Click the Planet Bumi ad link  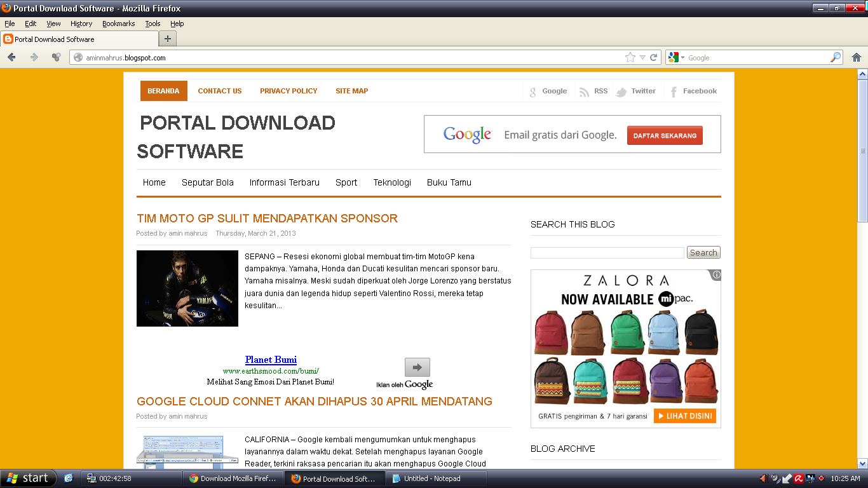click(271, 360)
